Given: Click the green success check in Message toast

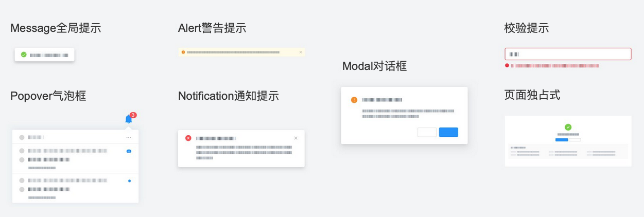Looking at the screenshot, I should [x=24, y=55].
